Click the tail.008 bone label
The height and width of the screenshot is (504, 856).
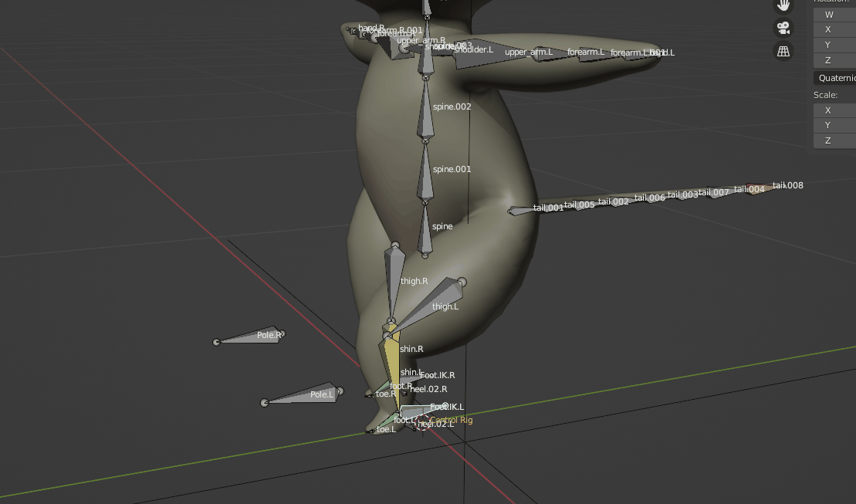coord(788,186)
